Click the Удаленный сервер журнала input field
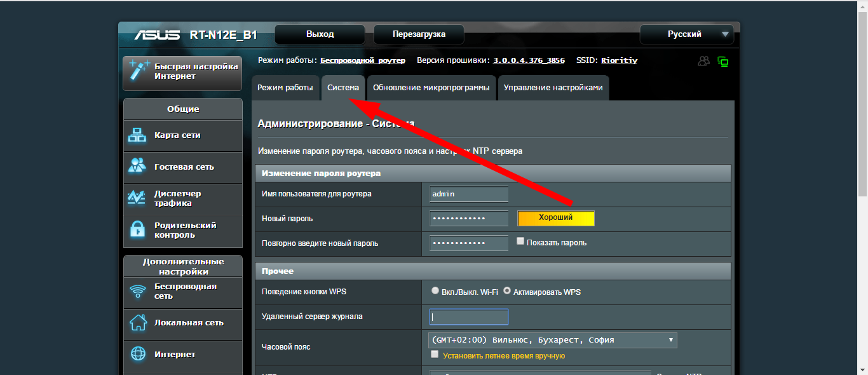 click(x=469, y=317)
